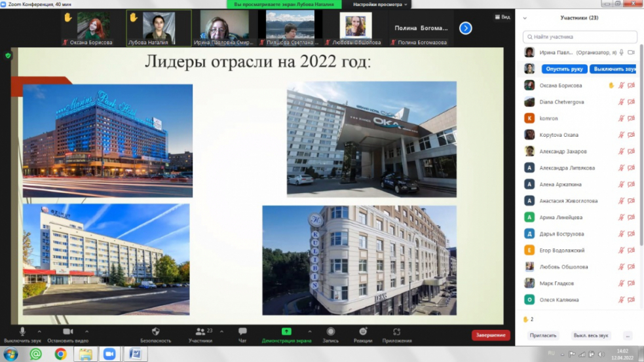Switch to Zoom taskbar icon
644x362 pixels.
[109, 353]
